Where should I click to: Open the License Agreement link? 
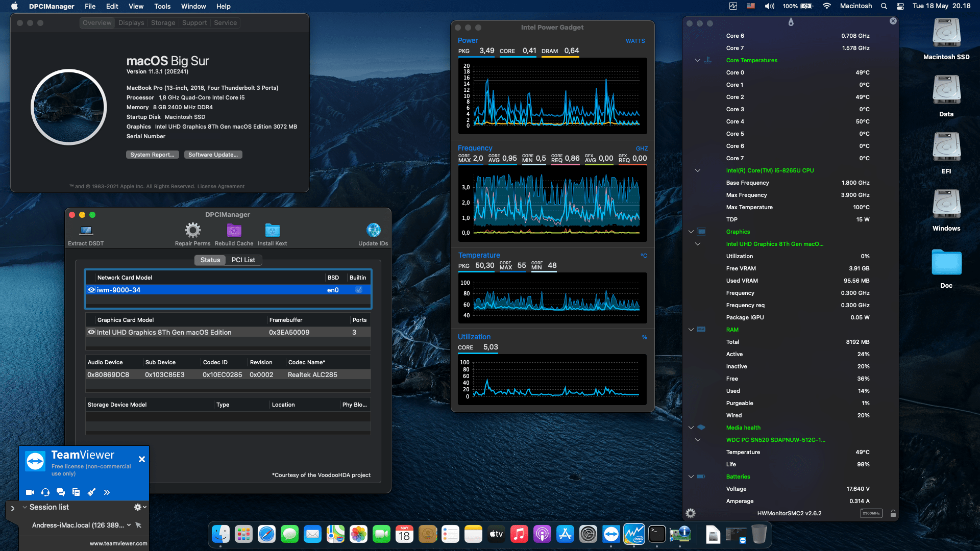(220, 186)
